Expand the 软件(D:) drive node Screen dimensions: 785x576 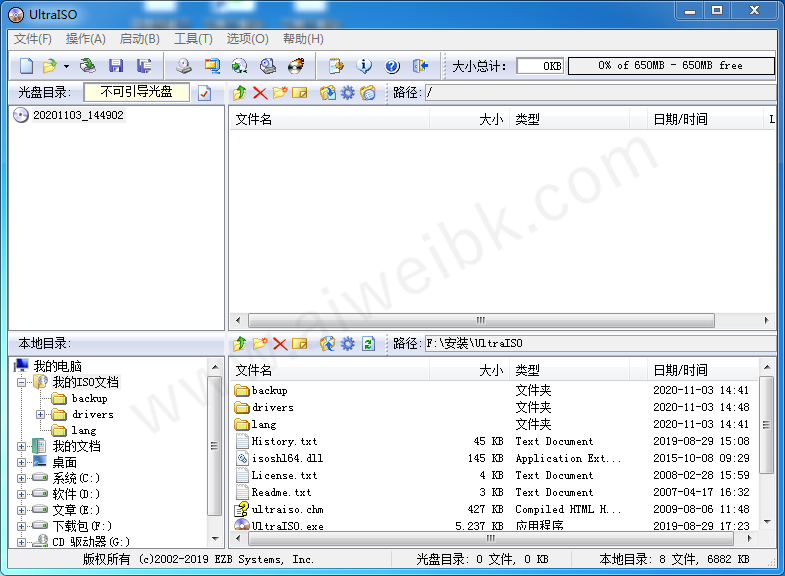point(22,494)
